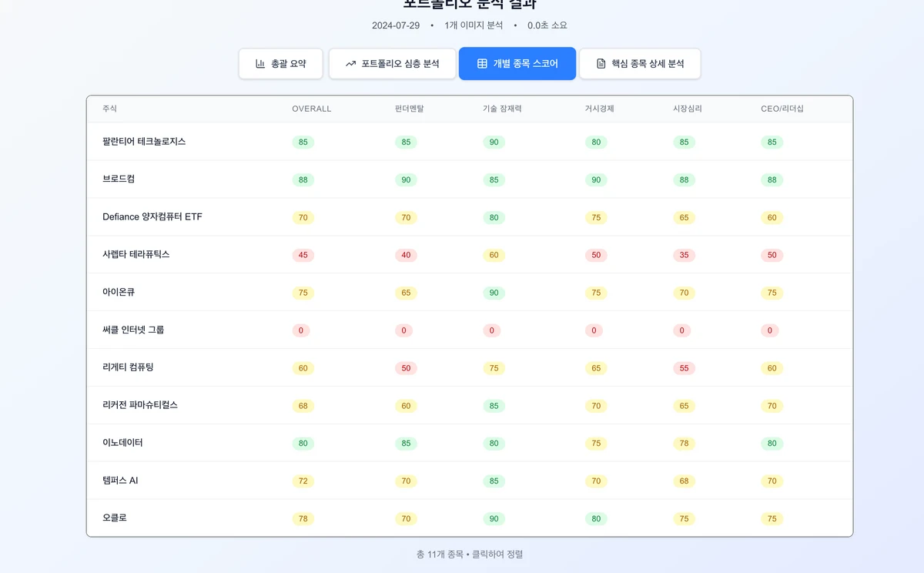Click 이노데이터's 시장심리 score 78
Viewport: 924px width, 573px height.
click(x=684, y=444)
